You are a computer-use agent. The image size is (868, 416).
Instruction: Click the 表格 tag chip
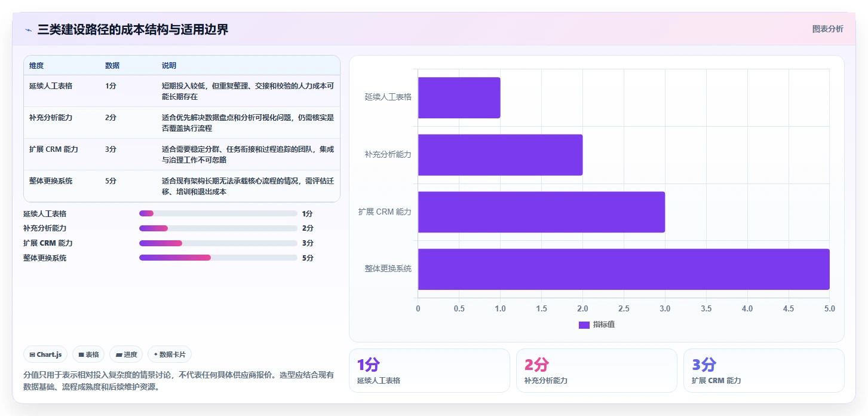[88, 354]
